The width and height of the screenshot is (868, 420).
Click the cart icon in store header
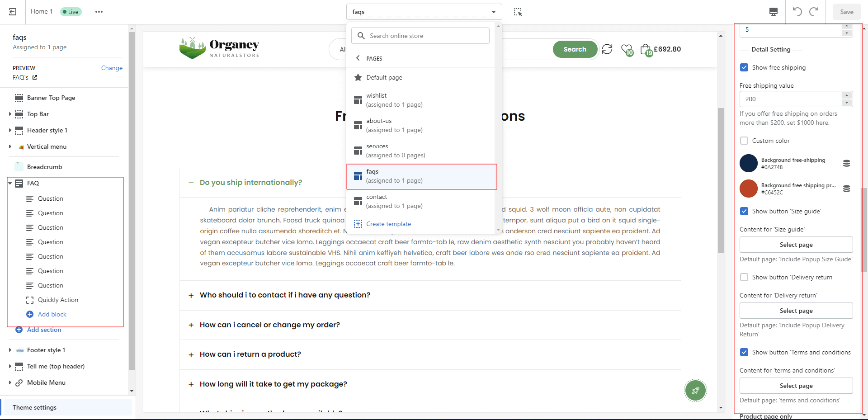point(646,49)
